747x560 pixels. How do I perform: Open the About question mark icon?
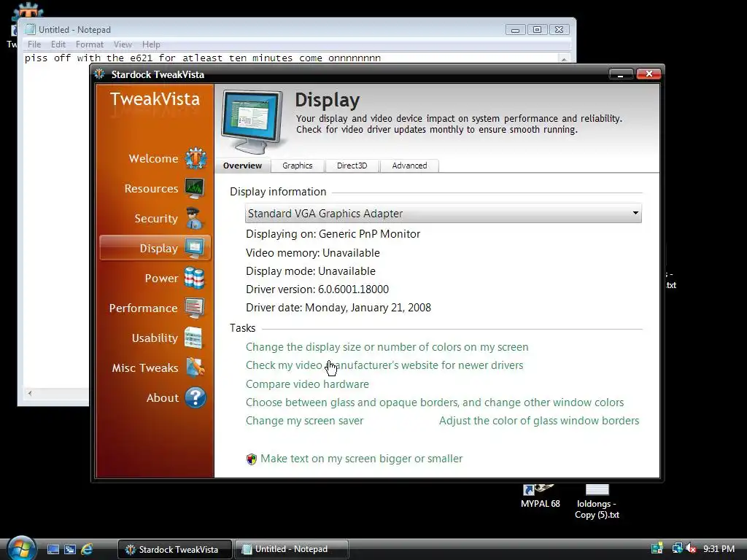click(x=196, y=397)
